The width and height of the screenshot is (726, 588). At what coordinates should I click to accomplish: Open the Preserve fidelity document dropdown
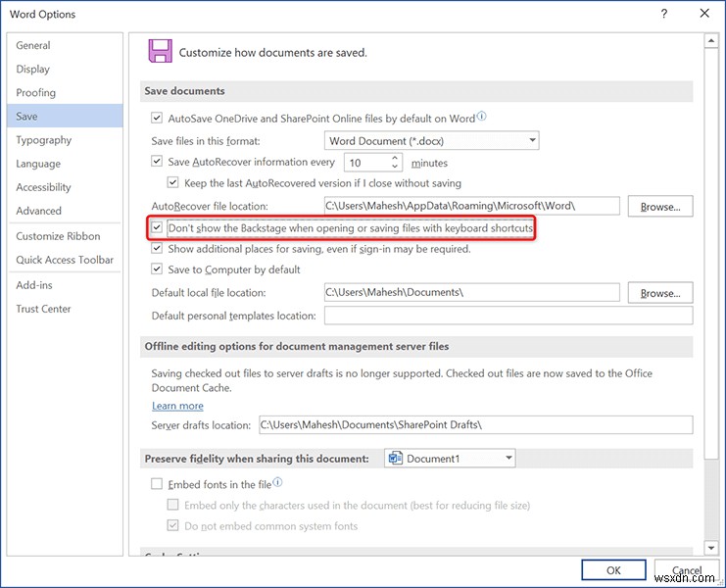click(450, 459)
